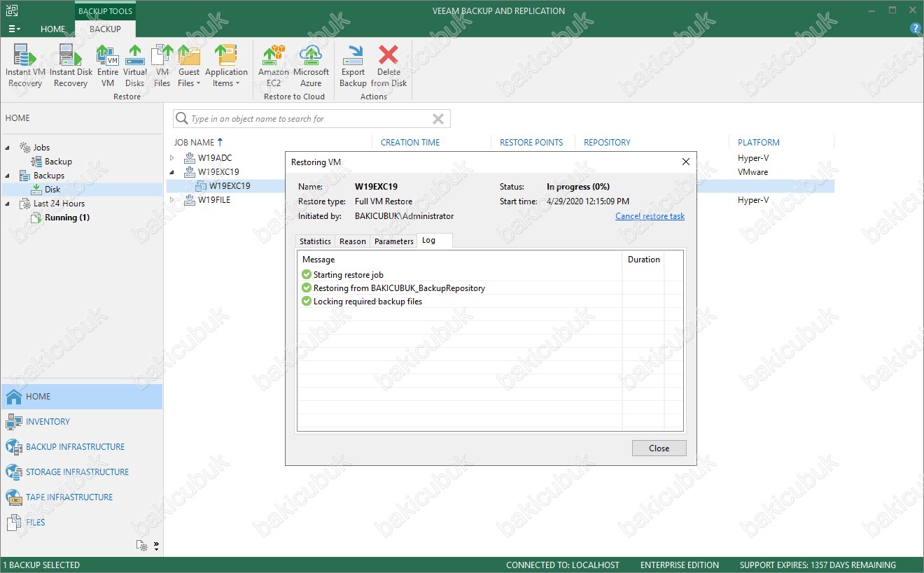Image resolution: width=924 pixels, height=573 pixels.
Task: Select the Jobs tree node
Action: (41, 148)
